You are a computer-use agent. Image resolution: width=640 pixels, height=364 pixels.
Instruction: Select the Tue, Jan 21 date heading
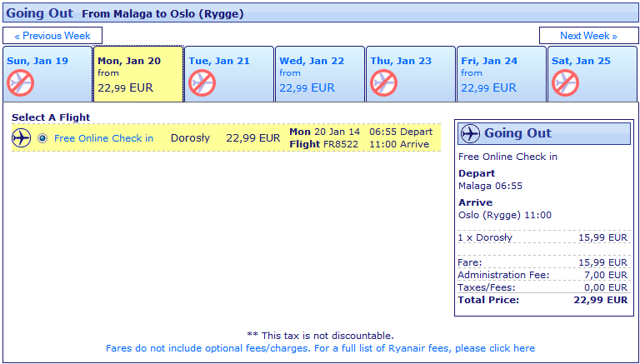tap(219, 61)
